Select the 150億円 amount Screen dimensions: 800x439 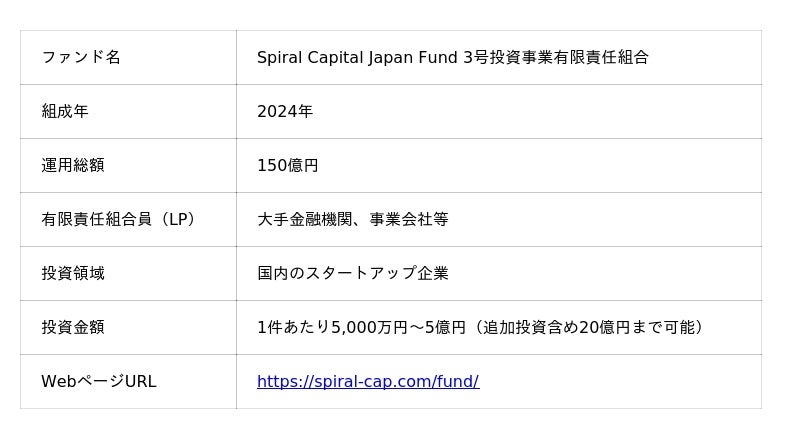[288, 165]
